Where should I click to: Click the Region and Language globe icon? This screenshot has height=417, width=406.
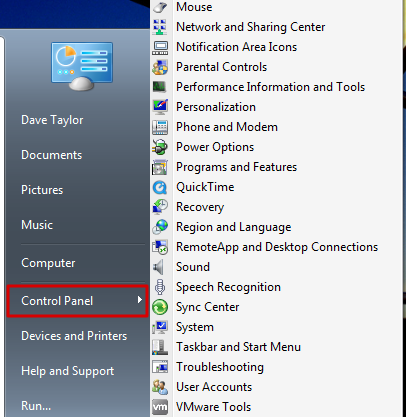pos(160,227)
